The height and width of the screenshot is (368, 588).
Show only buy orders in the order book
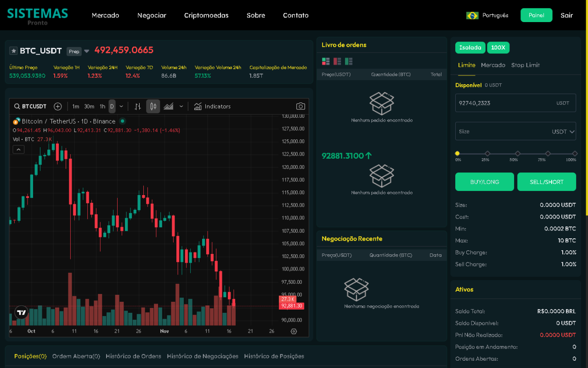[348, 61]
